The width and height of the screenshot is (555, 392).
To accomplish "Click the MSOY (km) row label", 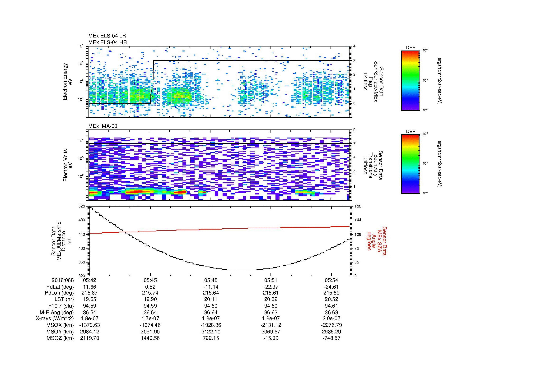I will (60, 332).
